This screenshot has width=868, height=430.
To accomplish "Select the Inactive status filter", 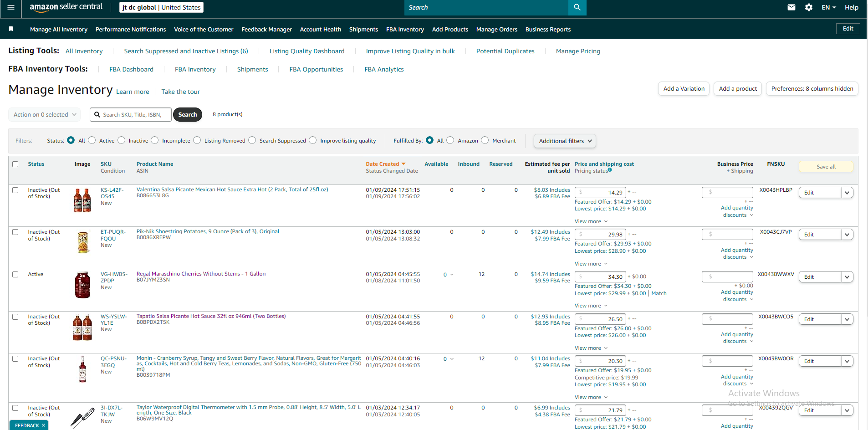I will click(121, 140).
